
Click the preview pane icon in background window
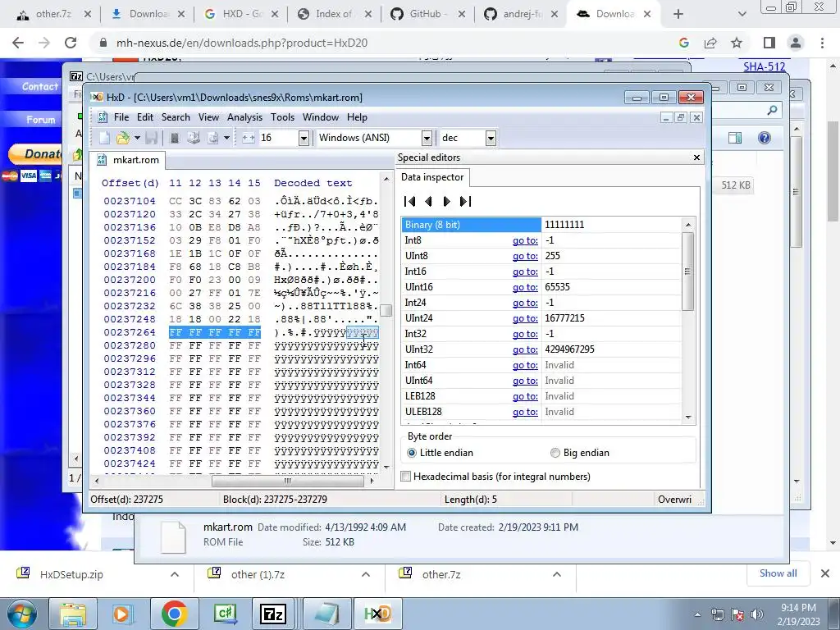[x=735, y=138]
